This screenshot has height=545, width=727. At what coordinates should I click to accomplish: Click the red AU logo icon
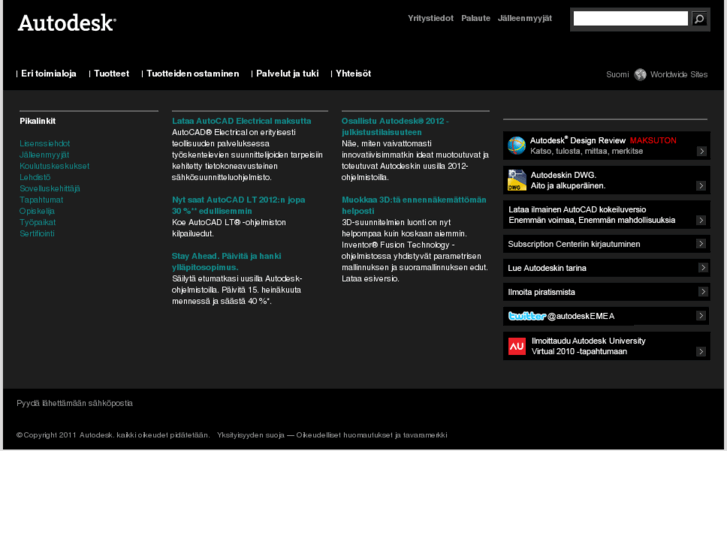coord(517,346)
